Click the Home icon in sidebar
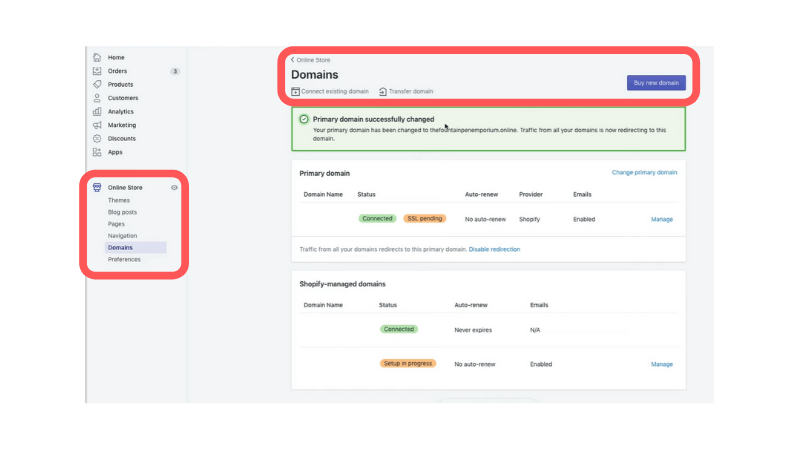Viewport: 800px width, 450px height. point(97,58)
